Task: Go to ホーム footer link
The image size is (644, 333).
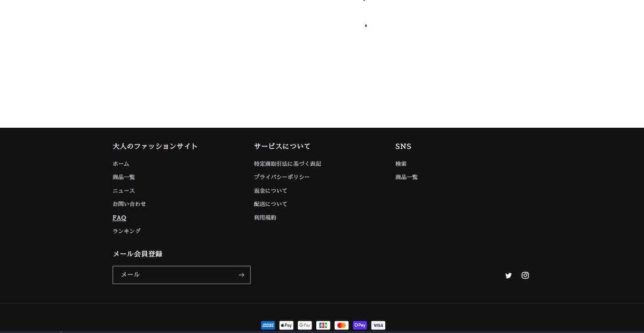Action: coord(121,164)
